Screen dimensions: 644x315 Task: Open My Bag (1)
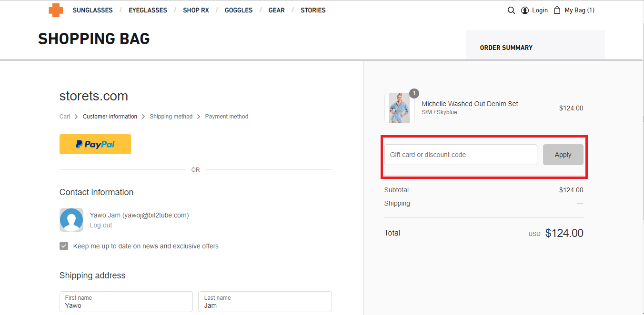579,10
